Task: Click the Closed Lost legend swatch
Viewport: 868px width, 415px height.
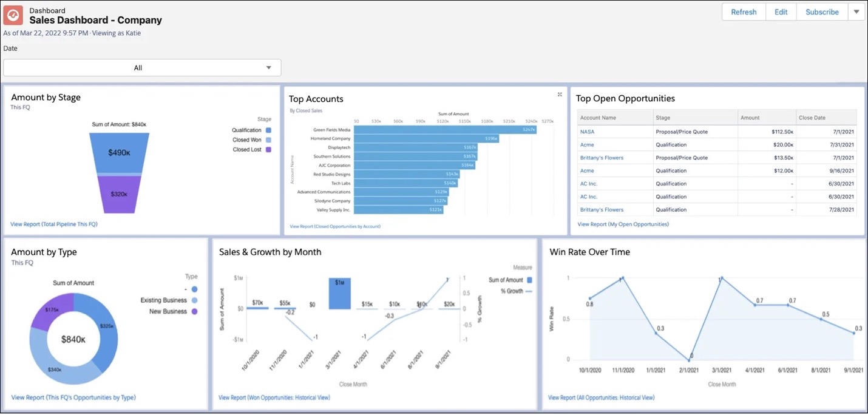Action: coord(268,150)
